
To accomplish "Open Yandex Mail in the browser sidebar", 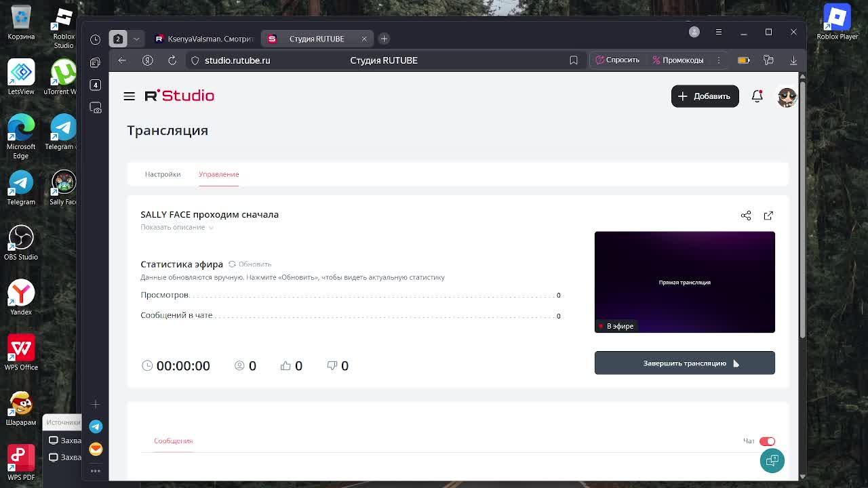I will 96,449.
